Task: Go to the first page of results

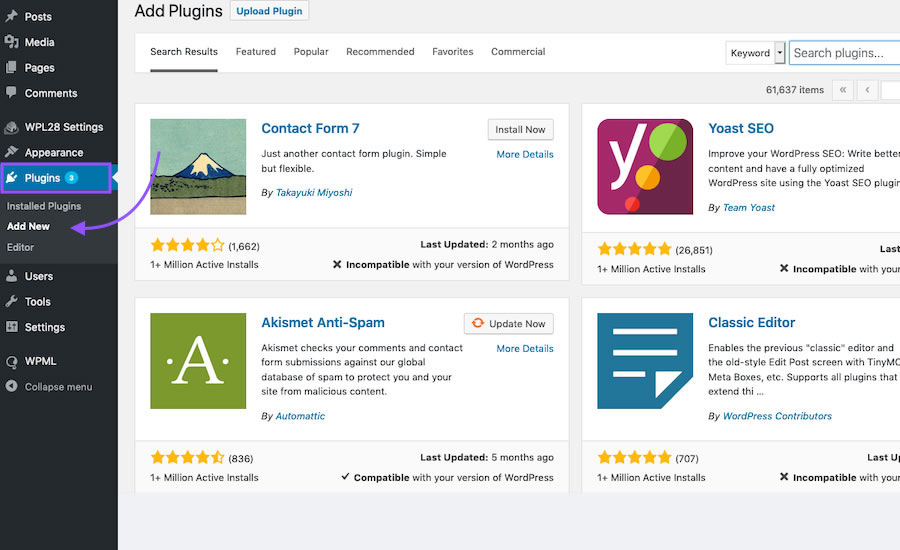Action: coord(843,90)
